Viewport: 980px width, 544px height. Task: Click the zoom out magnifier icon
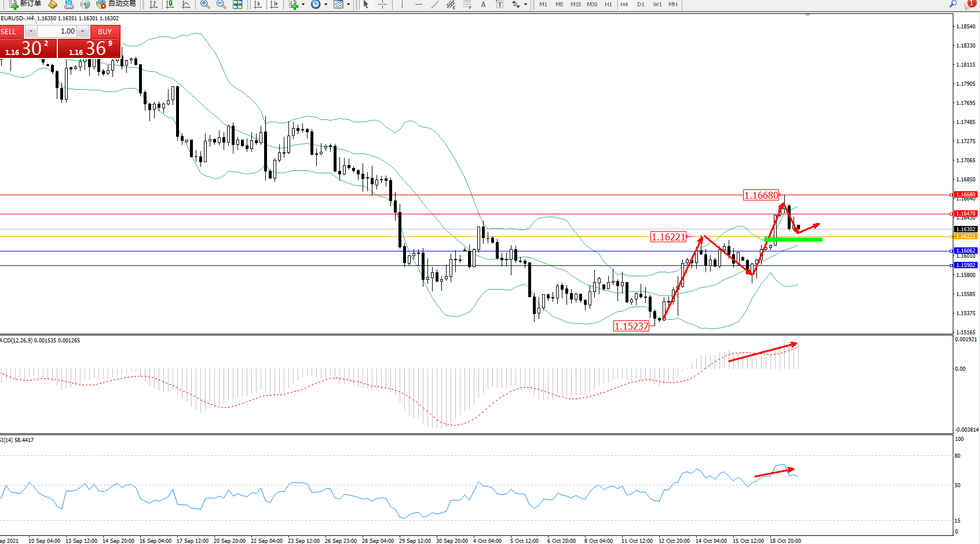221,4
